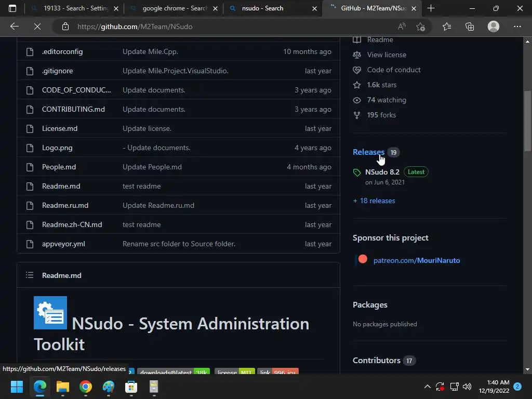Open Microsoft Edge from the taskbar
532x399 pixels.
39,387
